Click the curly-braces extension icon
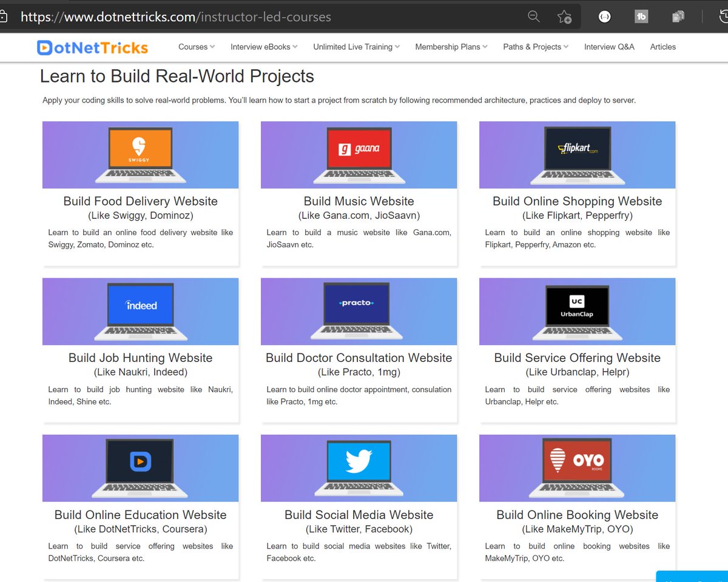 604,16
